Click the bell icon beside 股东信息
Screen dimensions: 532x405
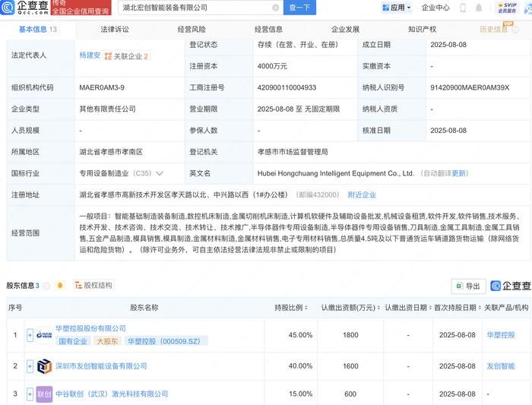[x=60, y=285]
